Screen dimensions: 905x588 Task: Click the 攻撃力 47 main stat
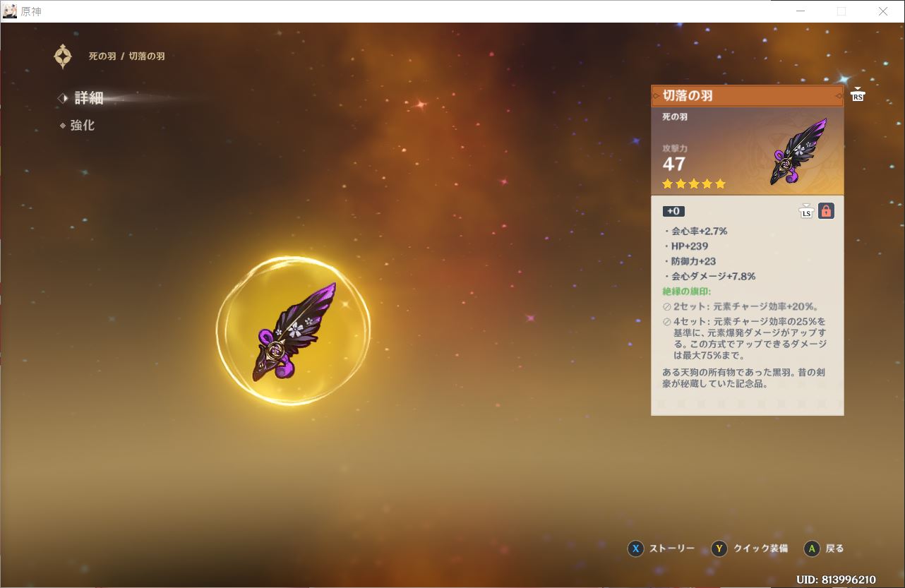[x=675, y=158]
